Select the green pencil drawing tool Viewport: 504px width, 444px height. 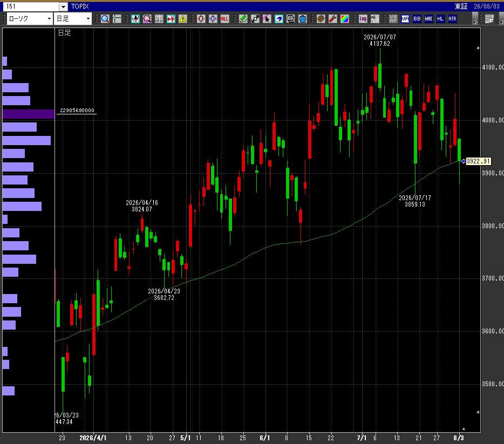[x=243, y=19]
